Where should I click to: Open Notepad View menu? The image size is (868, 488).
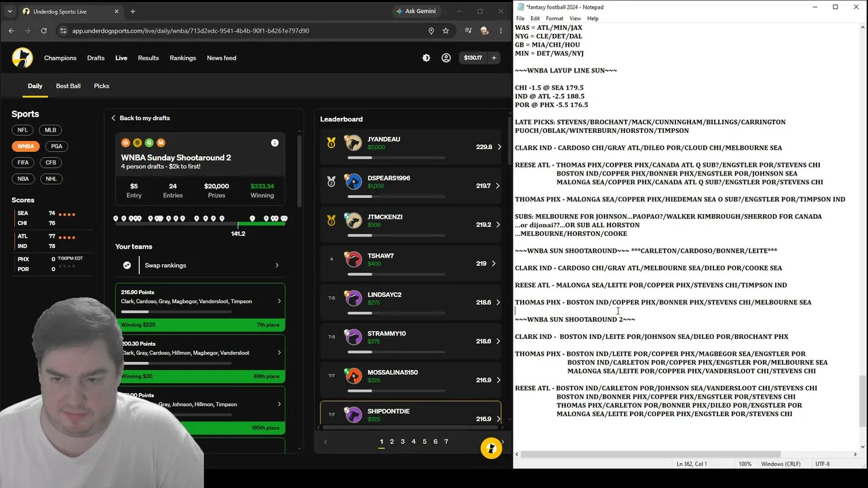pos(575,18)
